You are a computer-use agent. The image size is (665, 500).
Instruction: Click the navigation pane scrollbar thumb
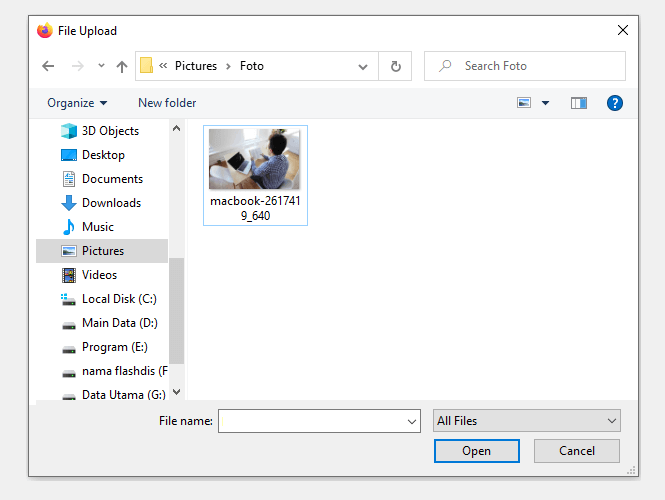click(176, 311)
